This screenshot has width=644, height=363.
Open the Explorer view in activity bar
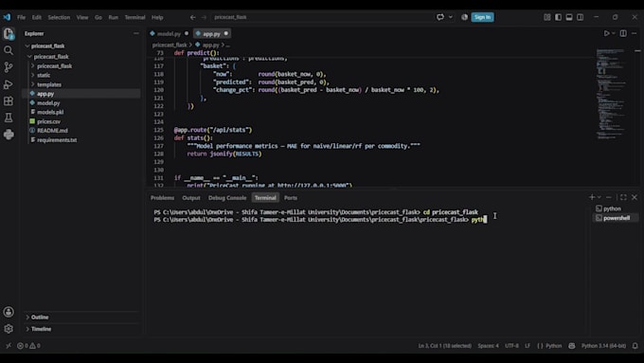click(9, 34)
